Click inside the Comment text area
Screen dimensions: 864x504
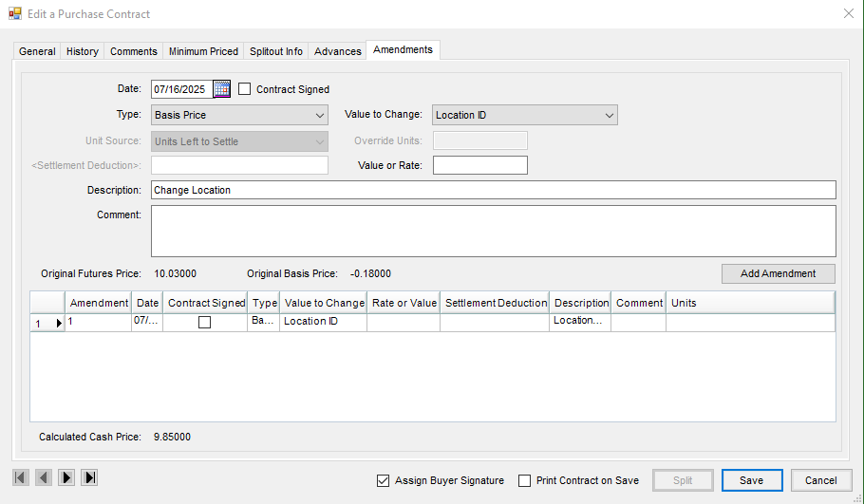click(x=493, y=232)
